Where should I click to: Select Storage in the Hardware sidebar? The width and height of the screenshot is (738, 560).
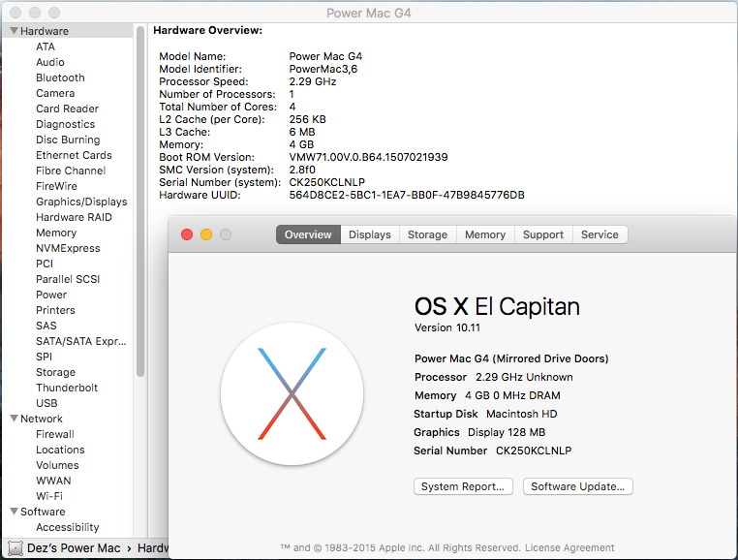(x=55, y=373)
